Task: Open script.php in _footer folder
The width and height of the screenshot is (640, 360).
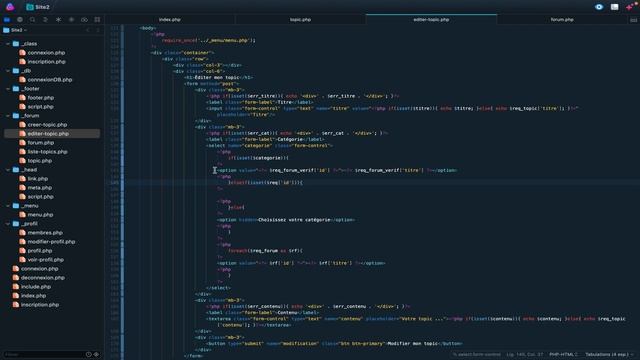Action: (x=40, y=107)
